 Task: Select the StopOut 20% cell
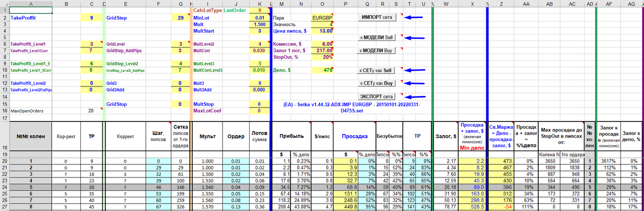tap(322, 57)
